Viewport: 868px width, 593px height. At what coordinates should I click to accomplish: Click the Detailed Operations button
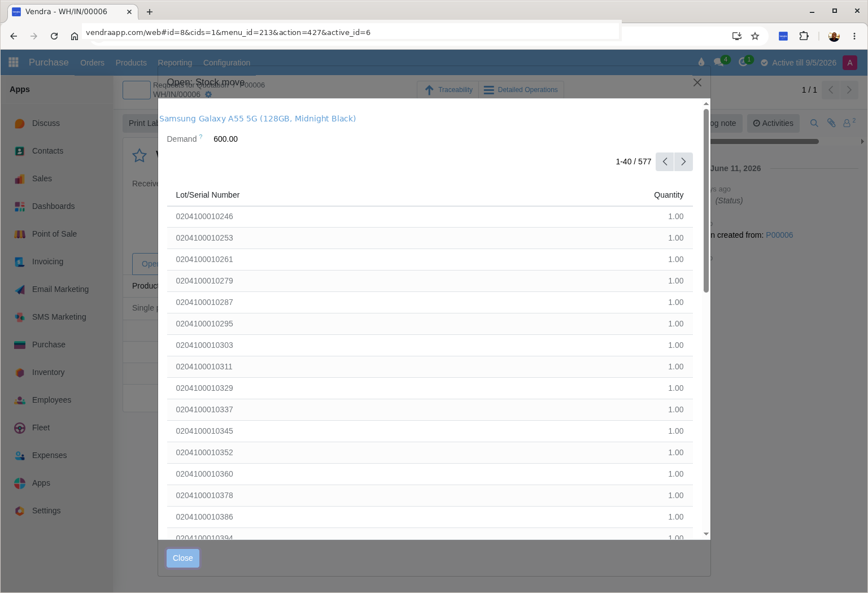(x=521, y=90)
